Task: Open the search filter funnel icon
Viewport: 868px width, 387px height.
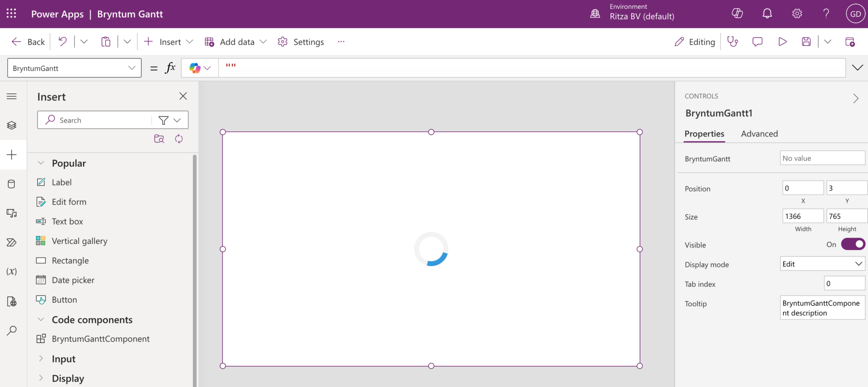Action: click(x=164, y=120)
